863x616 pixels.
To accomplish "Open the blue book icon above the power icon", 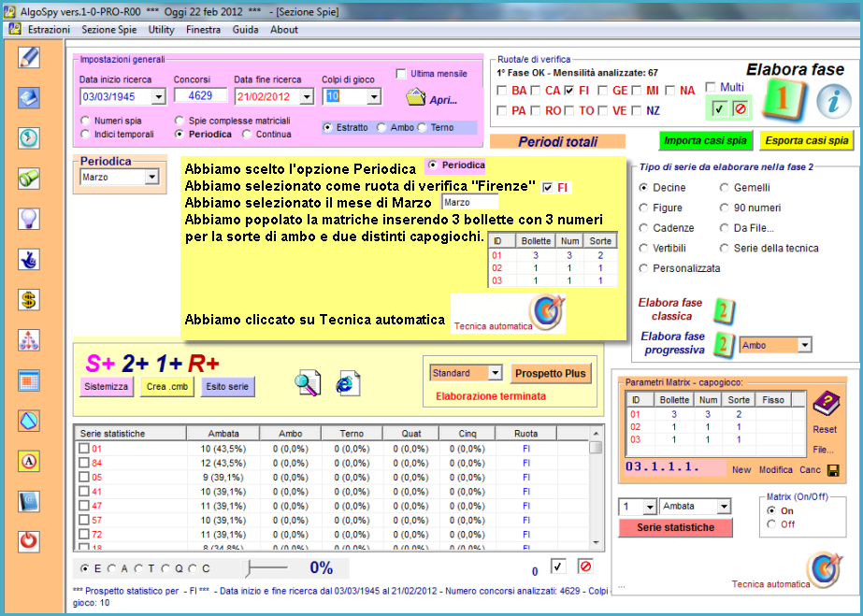I will pyautogui.click(x=29, y=502).
